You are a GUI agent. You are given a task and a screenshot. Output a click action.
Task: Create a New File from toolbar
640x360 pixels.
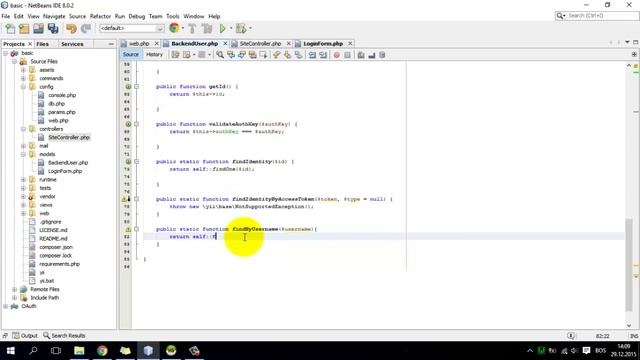(x=10, y=29)
